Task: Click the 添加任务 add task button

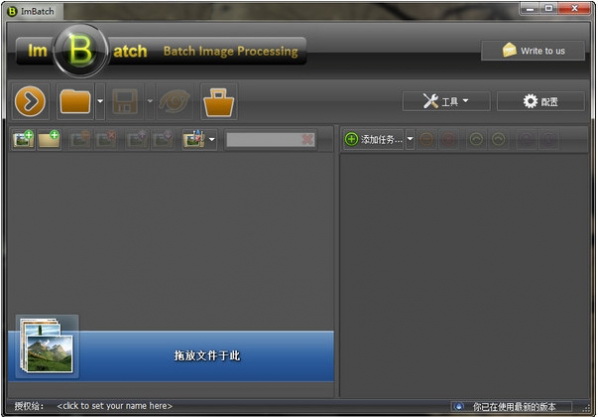Action: tap(374, 139)
